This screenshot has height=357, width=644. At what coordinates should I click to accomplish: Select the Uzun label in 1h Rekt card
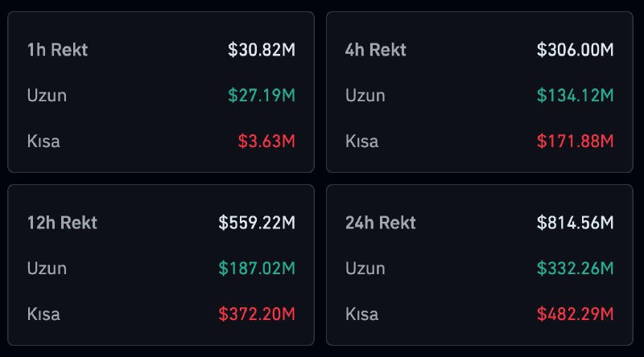tap(47, 96)
